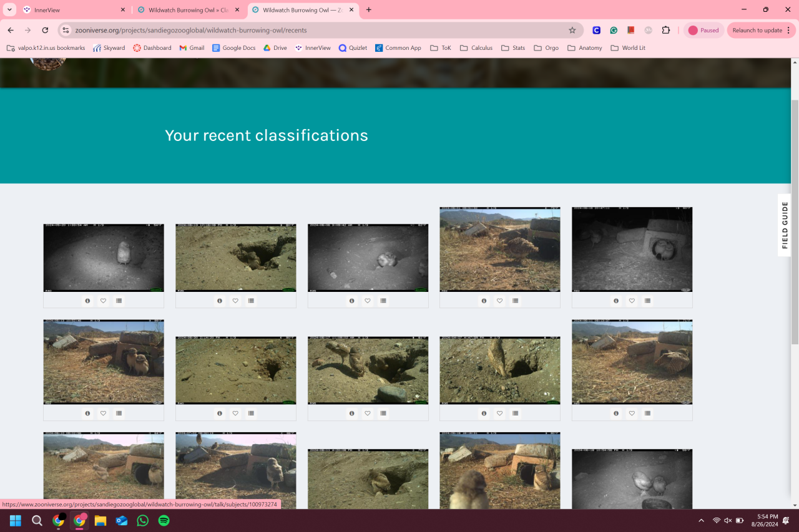Screen dimensions: 799x532
Task: Favorite the night photo of an owl peeking from a burrow
Action: click(368, 301)
